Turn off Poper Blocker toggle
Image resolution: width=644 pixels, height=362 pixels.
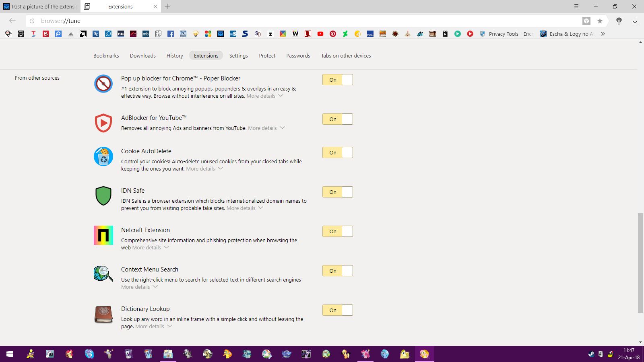pyautogui.click(x=338, y=80)
